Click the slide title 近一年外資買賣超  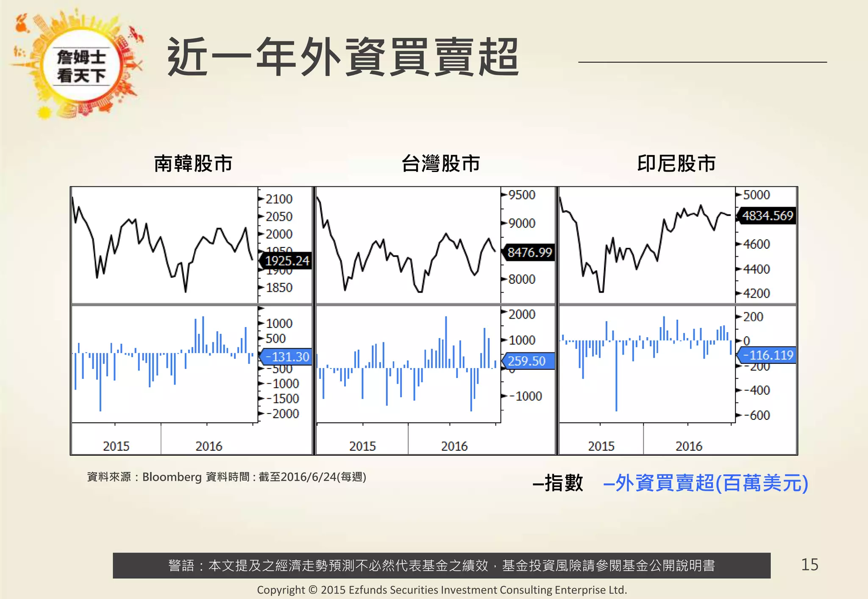pyautogui.click(x=343, y=57)
